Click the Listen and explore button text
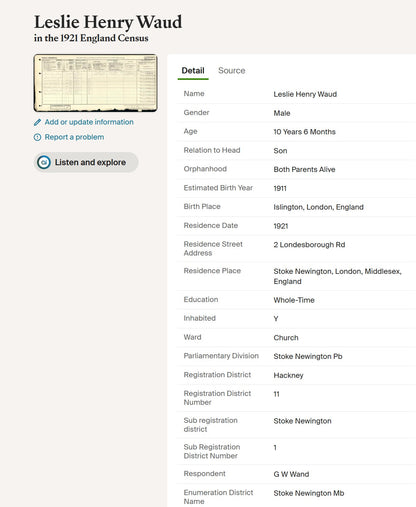 pyautogui.click(x=90, y=162)
